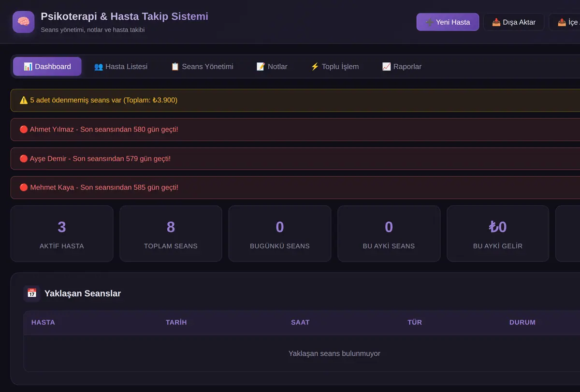Click the Aktif Hasta stat card
This screenshot has width=580, height=392.
tap(62, 234)
